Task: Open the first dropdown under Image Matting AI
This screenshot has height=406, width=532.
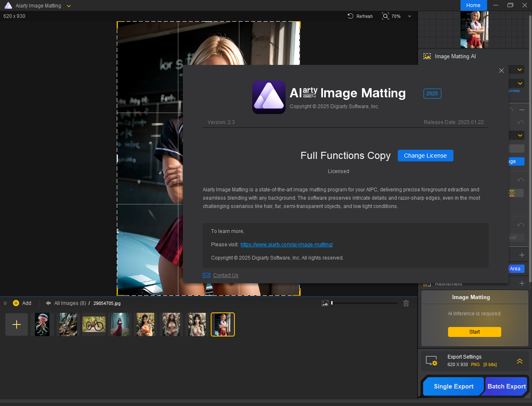Action: click(x=520, y=70)
